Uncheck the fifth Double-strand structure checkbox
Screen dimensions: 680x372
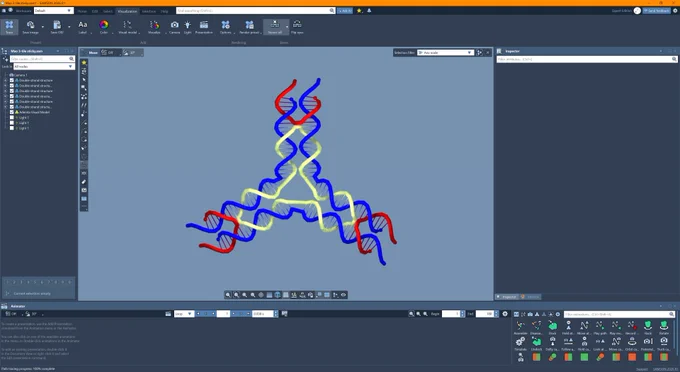12,101
